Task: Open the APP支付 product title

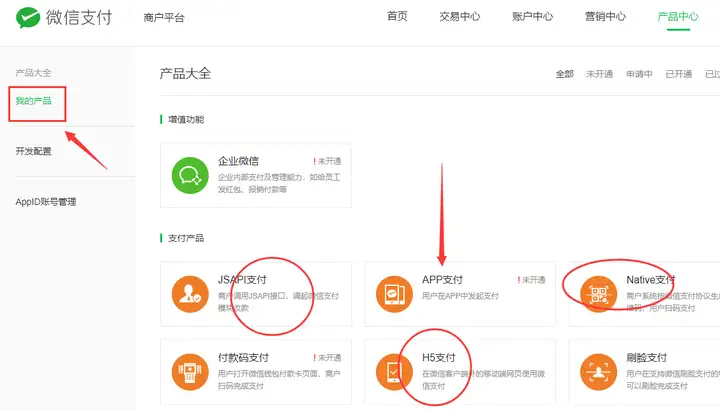Action: [x=442, y=280]
